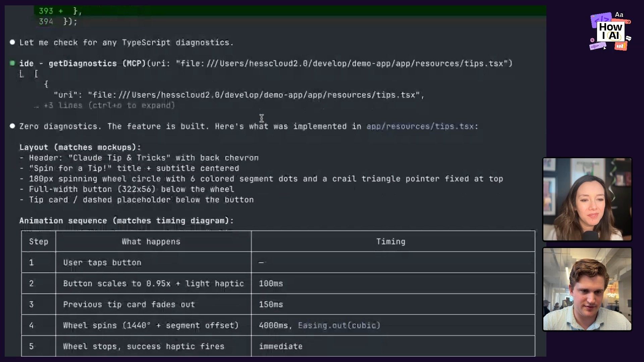Click the How I AI logo

[610, 32]
